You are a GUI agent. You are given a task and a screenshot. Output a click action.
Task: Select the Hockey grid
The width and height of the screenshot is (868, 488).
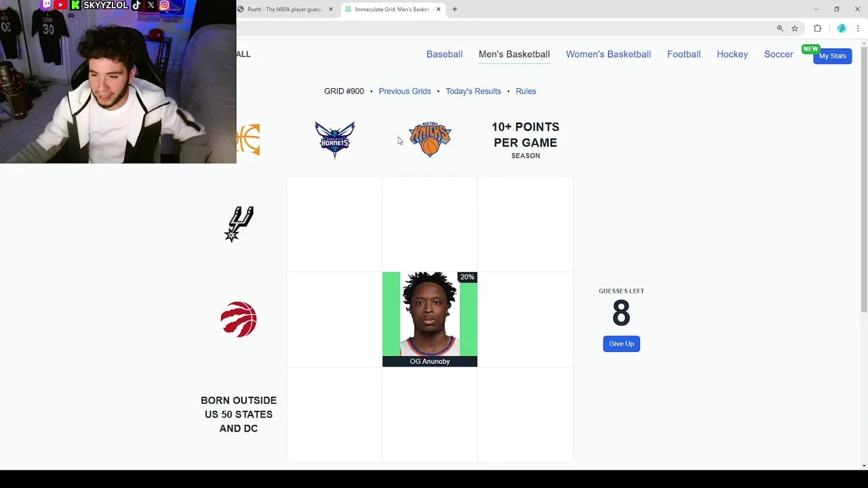(732, 54)
